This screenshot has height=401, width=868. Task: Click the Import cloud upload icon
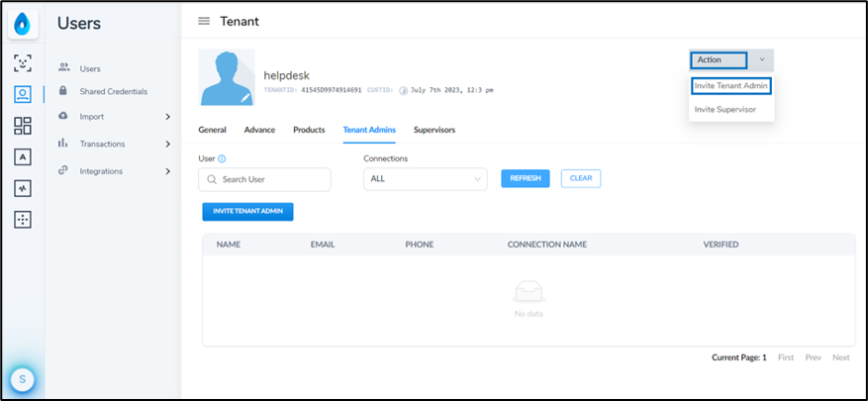[x=63, y=116]
